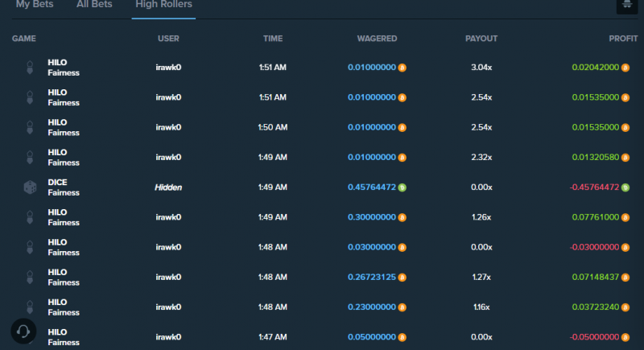Image resolution: width=644 pixels, height=350 pixels.
Task: Select the High Rollers tab
Action: coord(163,4)
